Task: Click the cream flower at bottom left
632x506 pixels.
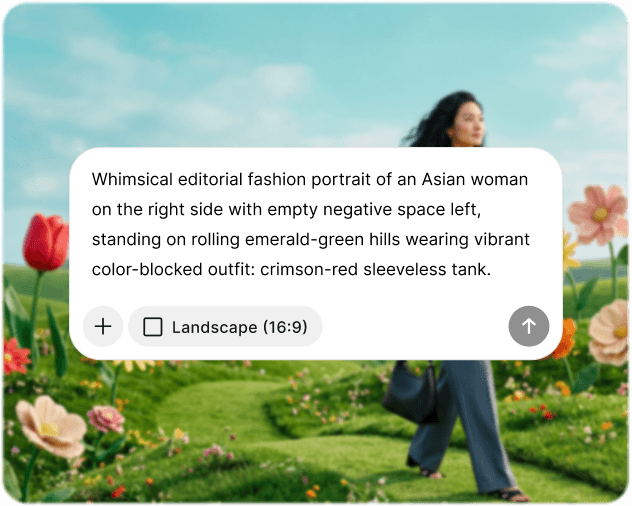Action: click(50, 427)
